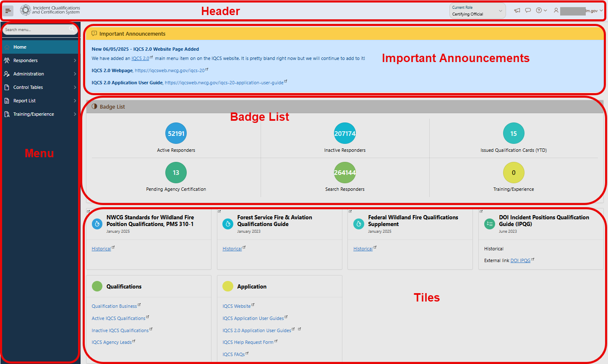Click the Administration icon in the menu

click(x=7, y=74)
